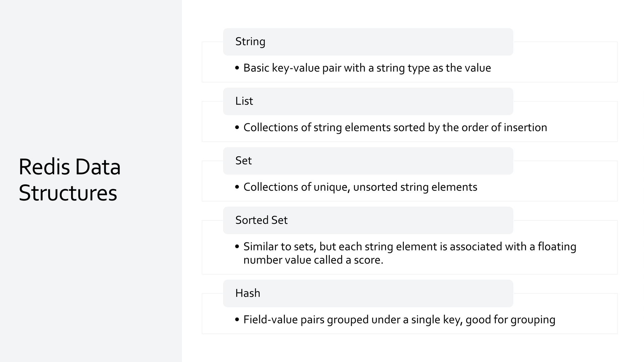
Task: Click the bullet before 'Similar to sets'
Action: [x=237, y=247]
